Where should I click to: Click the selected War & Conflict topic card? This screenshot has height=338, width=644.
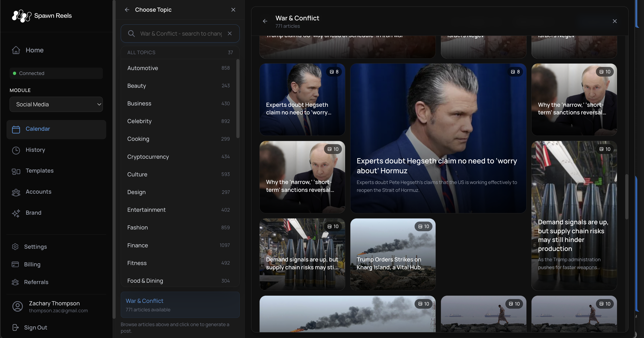click(x=180, y=305)
